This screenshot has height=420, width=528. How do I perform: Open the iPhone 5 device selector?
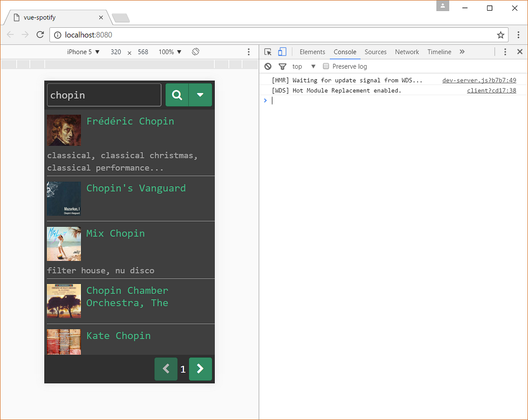(x=83, y=52)
